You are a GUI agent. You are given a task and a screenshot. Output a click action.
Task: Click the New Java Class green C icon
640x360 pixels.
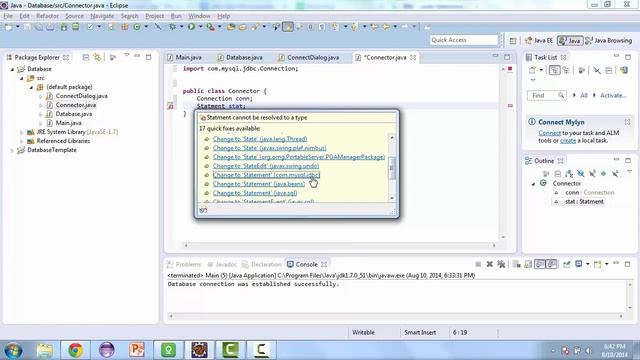[136, 27]
